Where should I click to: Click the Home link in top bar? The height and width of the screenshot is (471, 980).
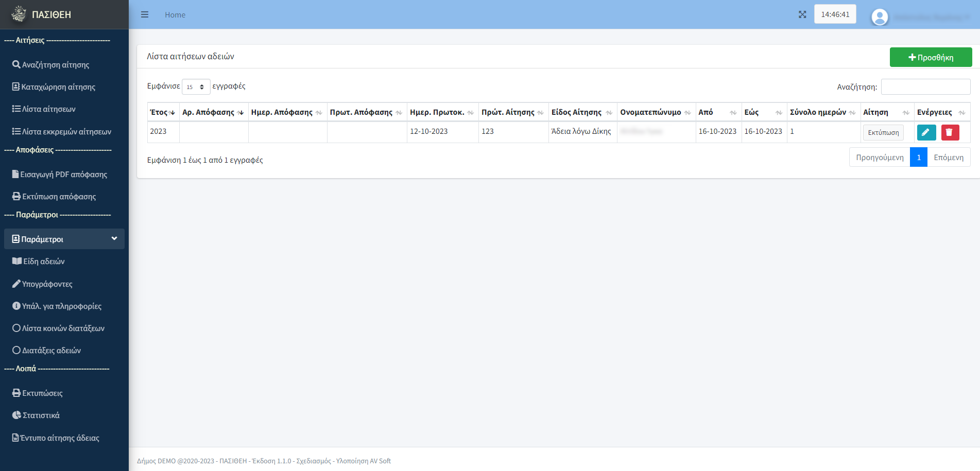[x=175, y=15]
